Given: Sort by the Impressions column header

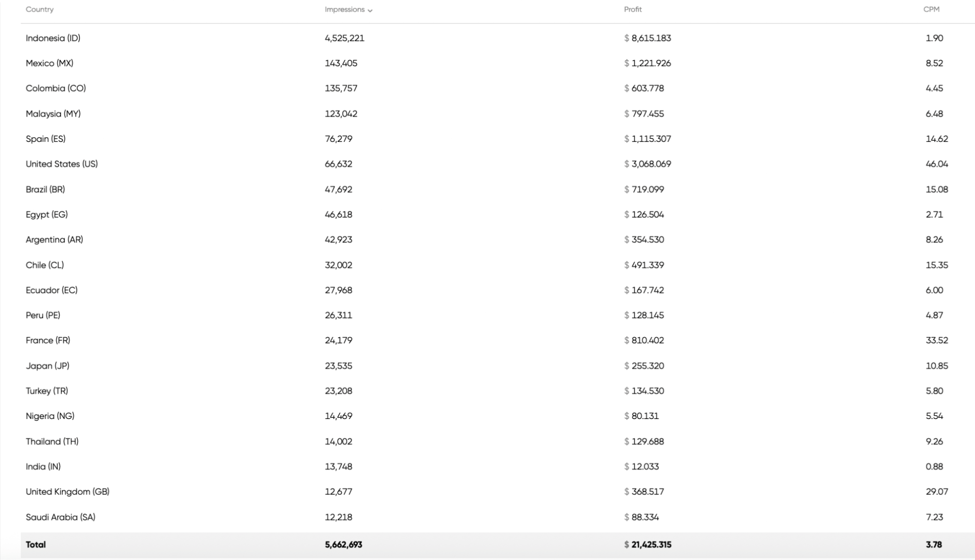Looking at the screenshot, I should (344, 9).
